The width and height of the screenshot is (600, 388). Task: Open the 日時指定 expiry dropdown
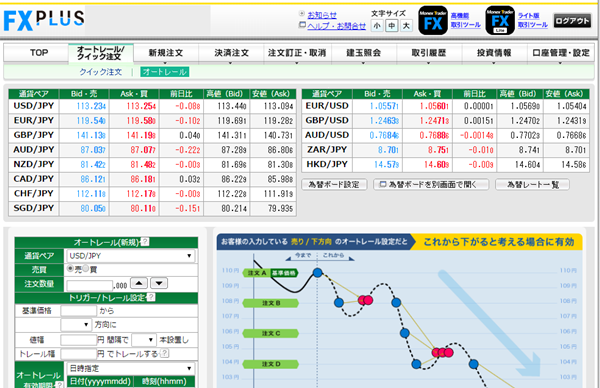click(130, 368)
